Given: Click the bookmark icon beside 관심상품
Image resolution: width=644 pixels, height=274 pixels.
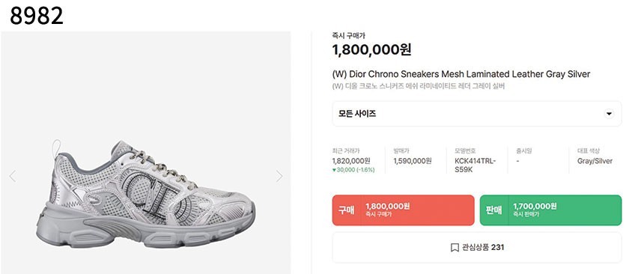Looking at the screenshot, I should click(455, 247).
